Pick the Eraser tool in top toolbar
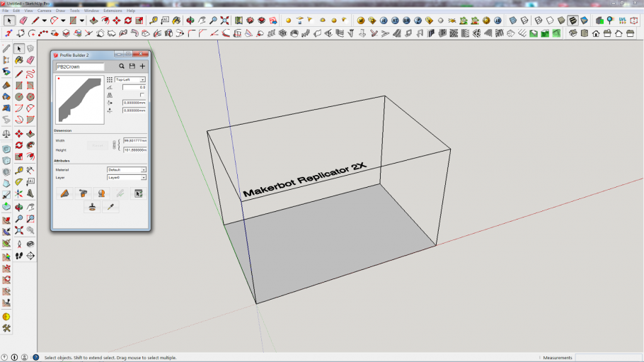 pos(23,21)
